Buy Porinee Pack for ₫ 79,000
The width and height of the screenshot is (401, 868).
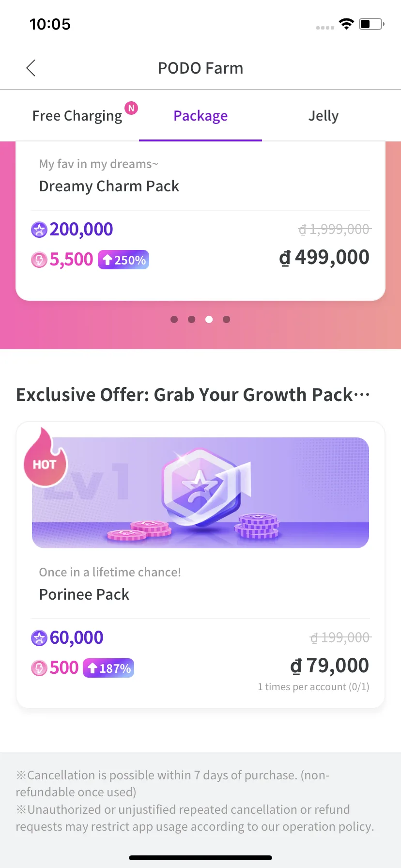[x=330, y=666]
